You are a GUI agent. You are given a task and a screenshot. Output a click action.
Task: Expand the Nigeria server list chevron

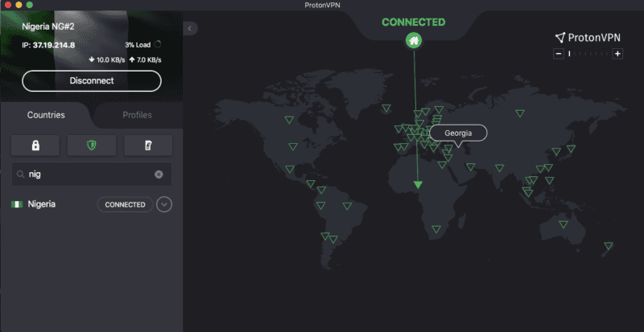point(164,204)
